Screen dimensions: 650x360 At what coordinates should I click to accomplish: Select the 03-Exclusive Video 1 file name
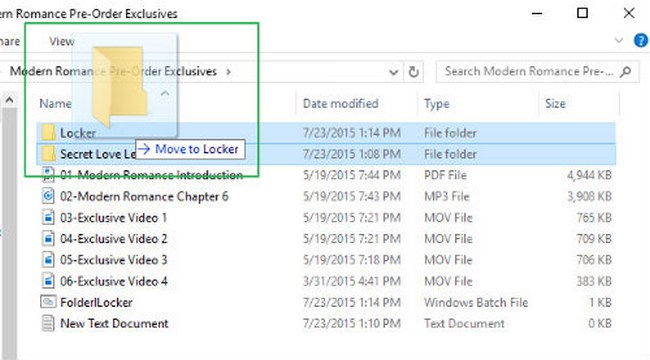point(113,218)
